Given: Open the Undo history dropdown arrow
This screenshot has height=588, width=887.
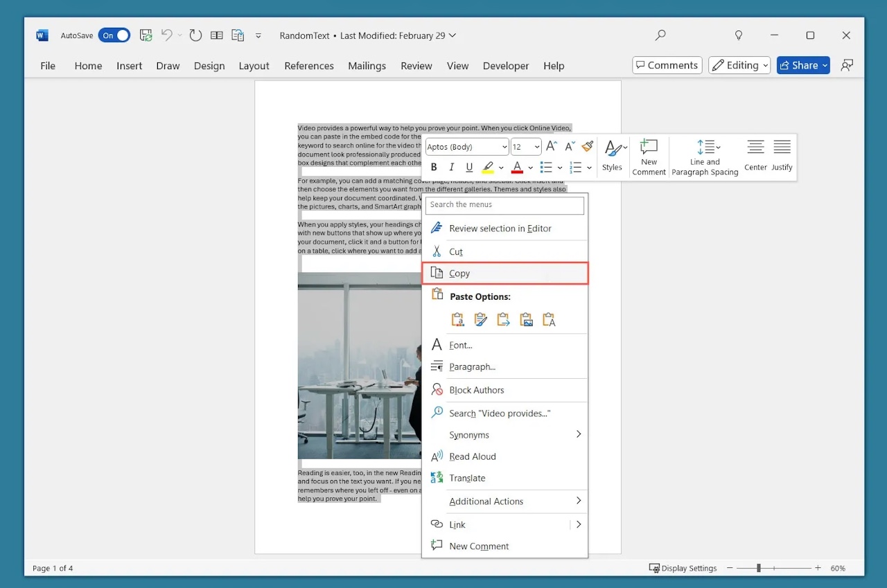Looking at the screenshot, I should (179, 35).
